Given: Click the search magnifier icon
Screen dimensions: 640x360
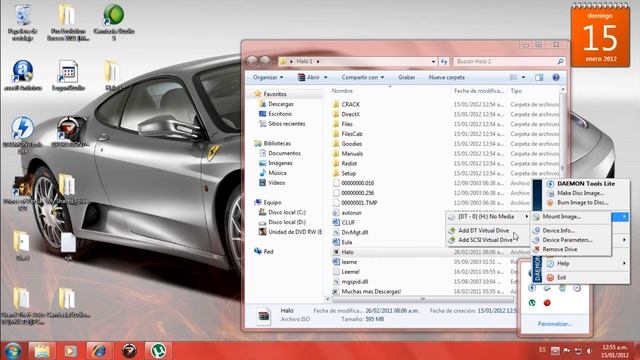Looking at the screenshot, I should point(560,61).
